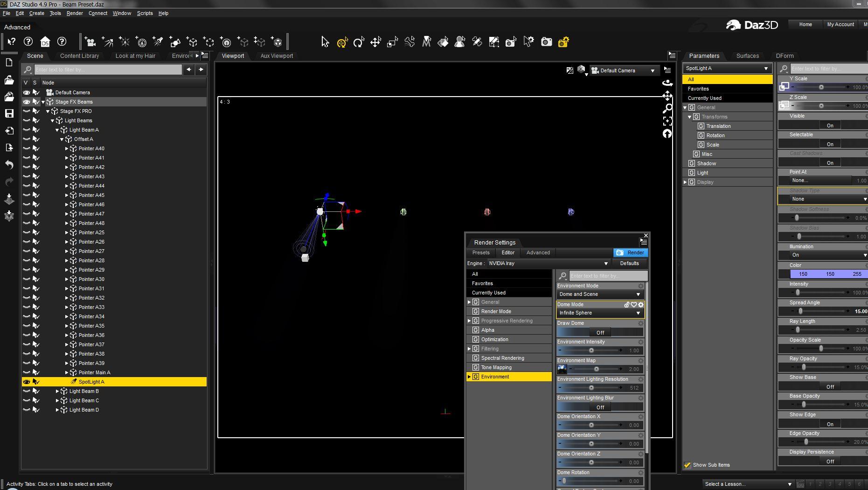
Task: Toggle the Draw Dome Off switch
Action: [600, 333]
